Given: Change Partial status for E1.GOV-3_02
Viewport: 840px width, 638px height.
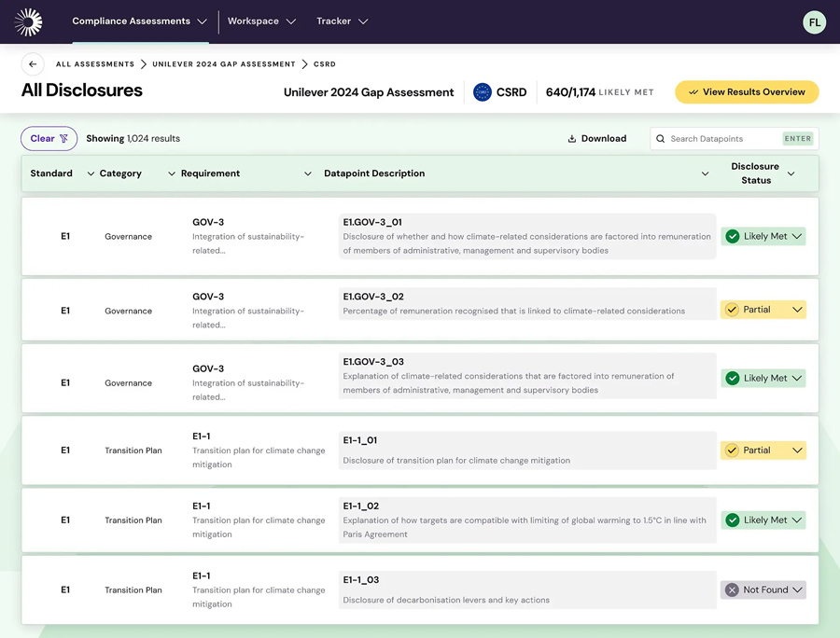Looking at the screenshot, I should (763, 310).
